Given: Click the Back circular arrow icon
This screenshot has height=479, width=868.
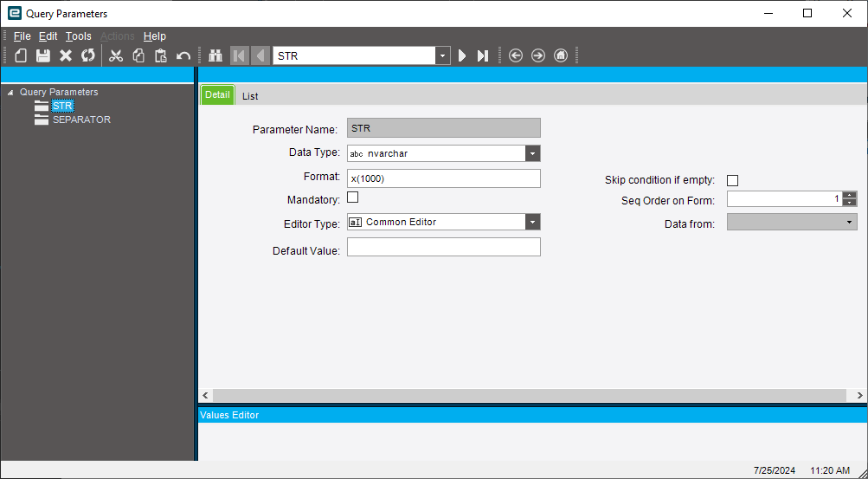Looking at the screenshot, I should (x=516, y=55).
